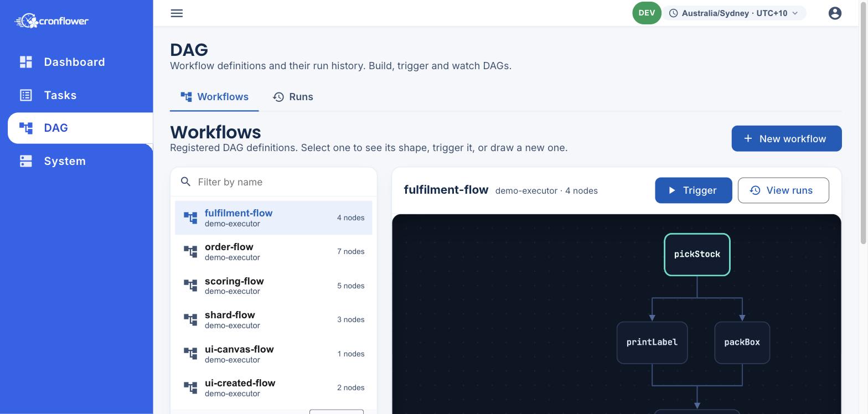Open Tasks from the sidebar

tap(80, 95)
